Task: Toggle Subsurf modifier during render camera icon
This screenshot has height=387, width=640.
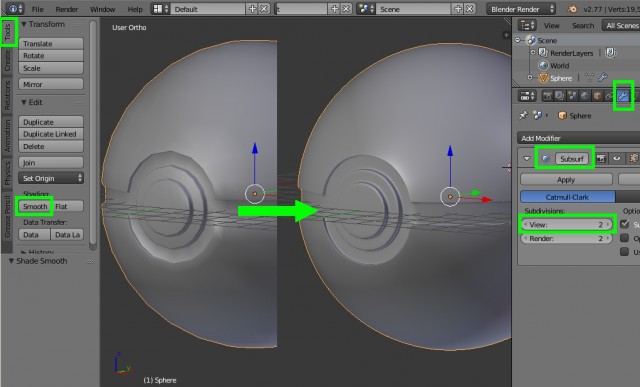Action: [x=601, y=158]
